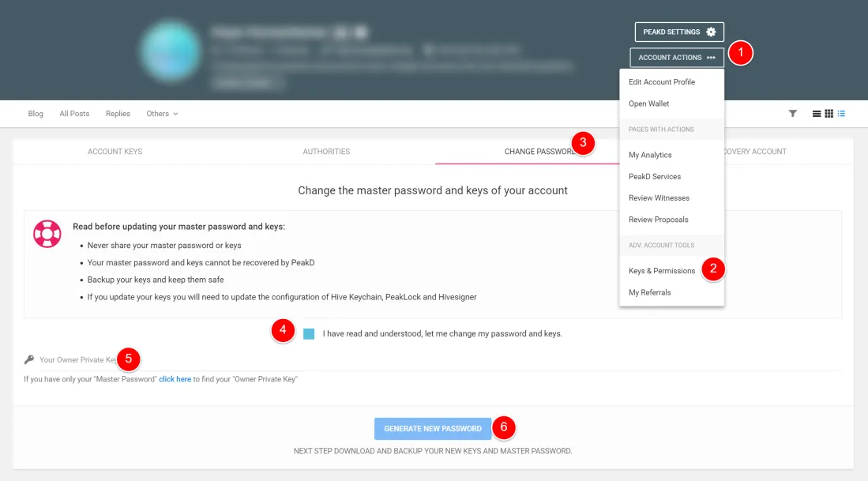Image resolution: width=868 pixels, height=481 pixels.
Task: Open Review Witnesses from menu
Action: [659, 197]
